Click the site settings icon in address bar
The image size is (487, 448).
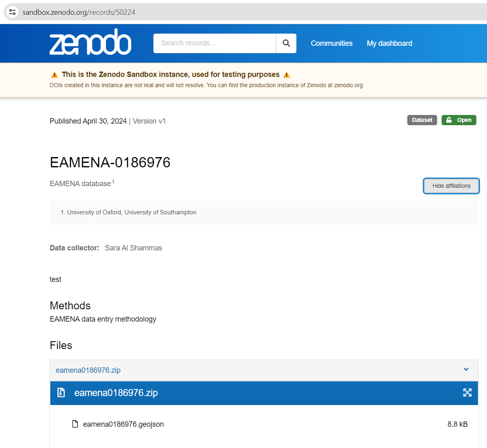(12, 12)
